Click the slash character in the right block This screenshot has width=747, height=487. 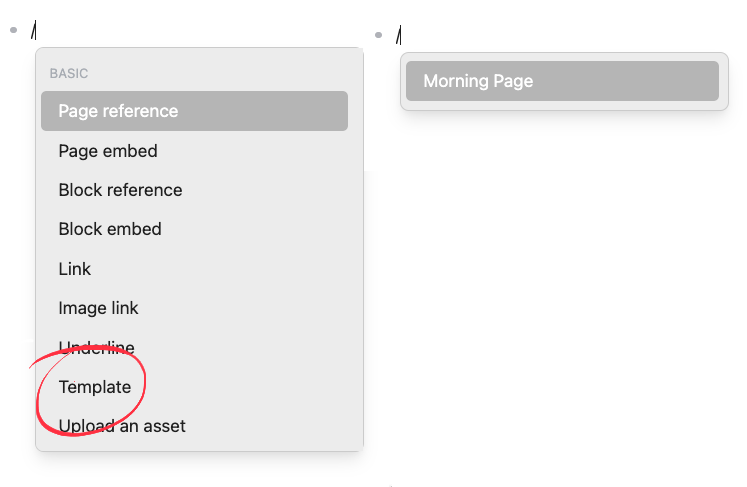pos(398,36)
